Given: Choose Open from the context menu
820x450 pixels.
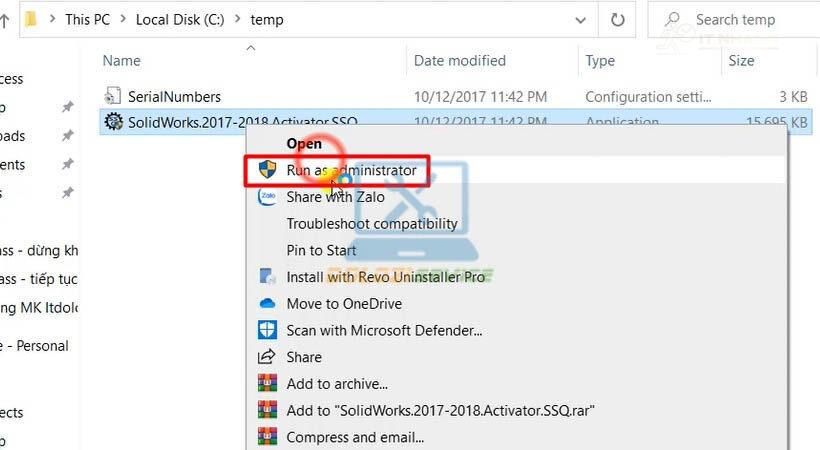Looking at the screenshot, I should click(304, 144).
